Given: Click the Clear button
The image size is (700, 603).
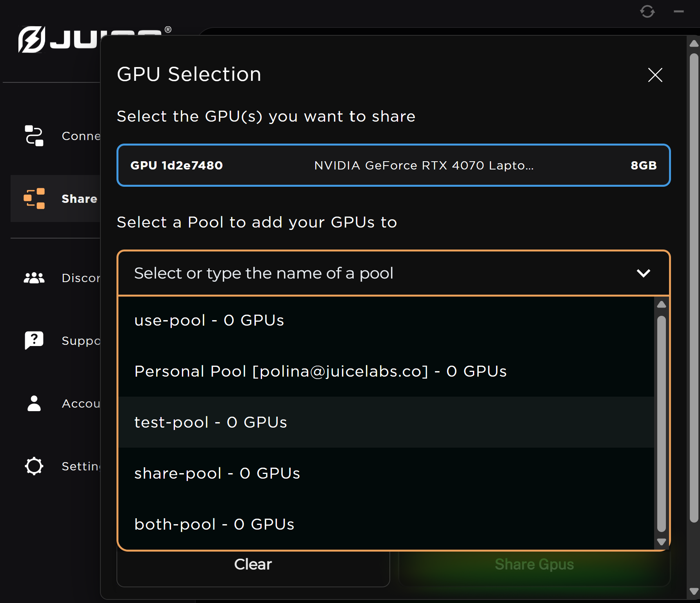Looking at the screenshot, I should (x=253, y=565).
